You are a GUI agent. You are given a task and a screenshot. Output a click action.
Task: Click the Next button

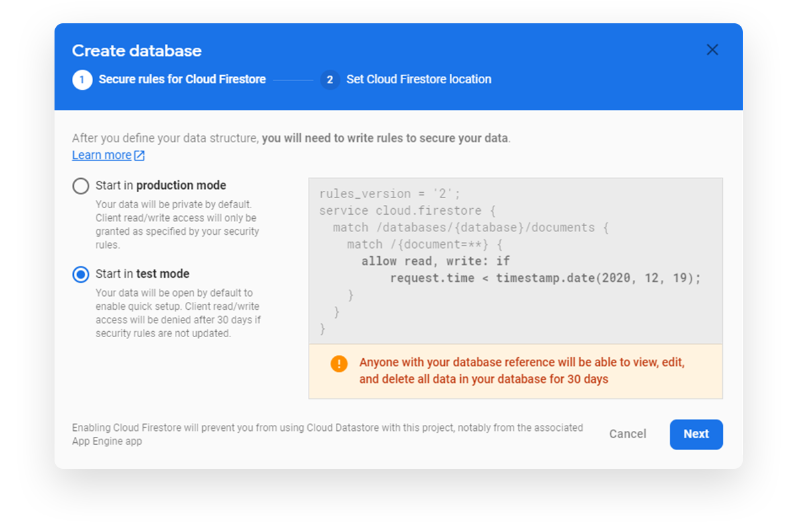pos(696,434)
